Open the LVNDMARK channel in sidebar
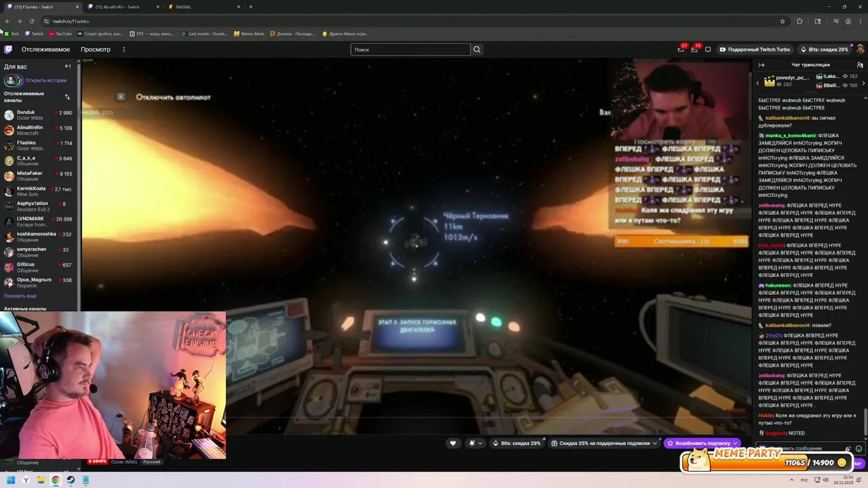This screenshot has width=868, height=488. 39,222
